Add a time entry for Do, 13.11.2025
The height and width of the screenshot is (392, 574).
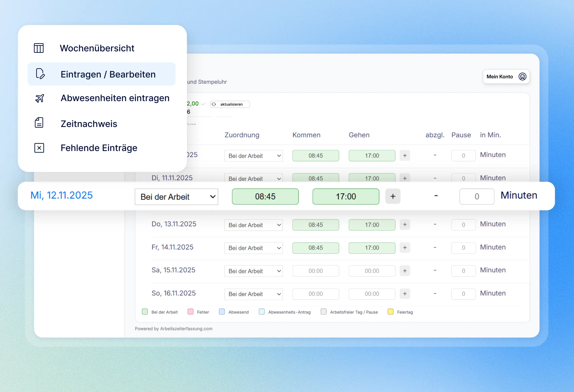tap(405, 225)
